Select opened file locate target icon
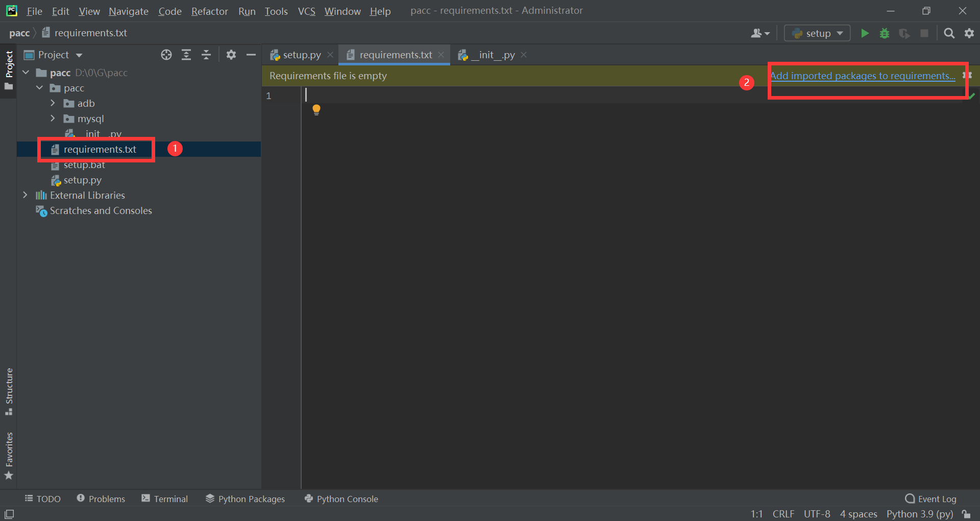The height and width of the screenshot is (521, 980). click(166, 55)
